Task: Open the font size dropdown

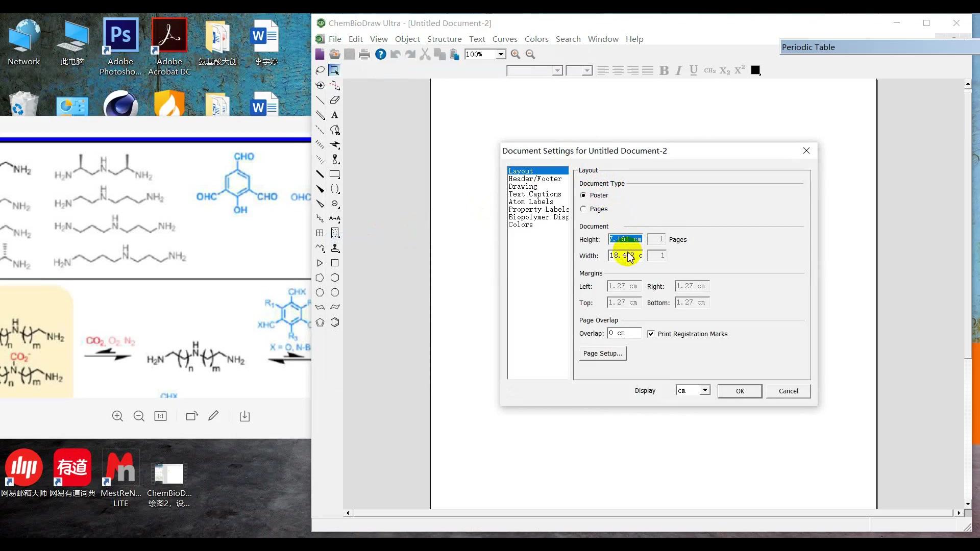Action: [587, 71]
